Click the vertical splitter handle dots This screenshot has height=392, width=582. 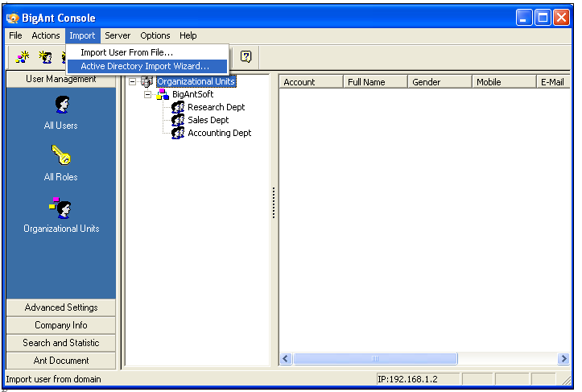[x=274, y=202]
